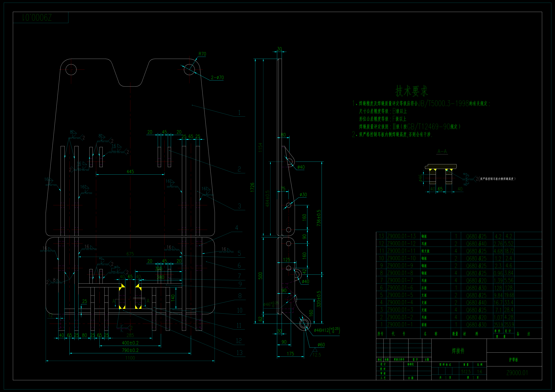Screen dimensions: 555x392
Task: Click the '审核' cell in title block
Action: (x=383, y=373)
